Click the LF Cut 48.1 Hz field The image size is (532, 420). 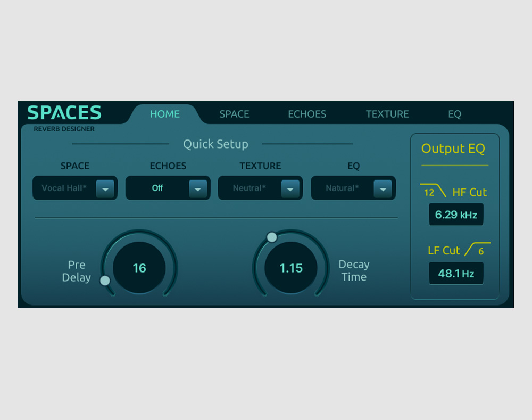456,273
